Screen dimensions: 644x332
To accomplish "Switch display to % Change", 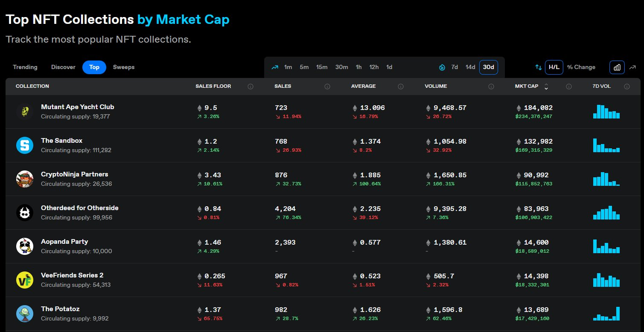I will click(x=581, y=67).
